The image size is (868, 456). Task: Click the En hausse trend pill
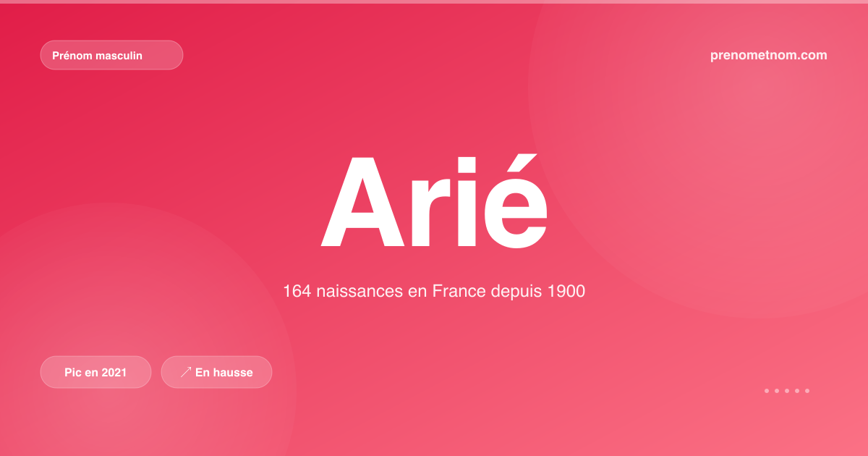click(216, 372)
